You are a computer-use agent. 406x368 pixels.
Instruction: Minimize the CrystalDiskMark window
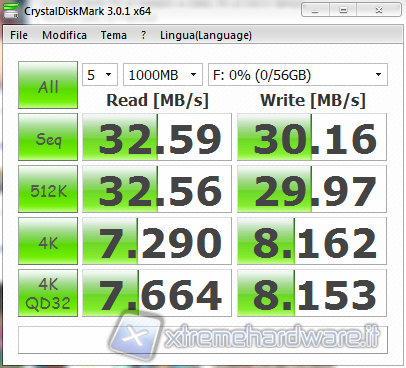(315, 10)
